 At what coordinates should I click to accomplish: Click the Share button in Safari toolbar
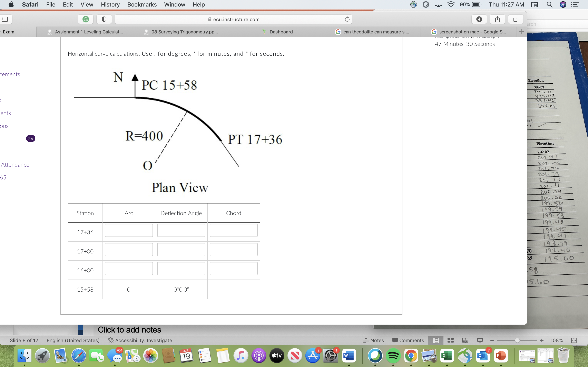click(497, 19)
